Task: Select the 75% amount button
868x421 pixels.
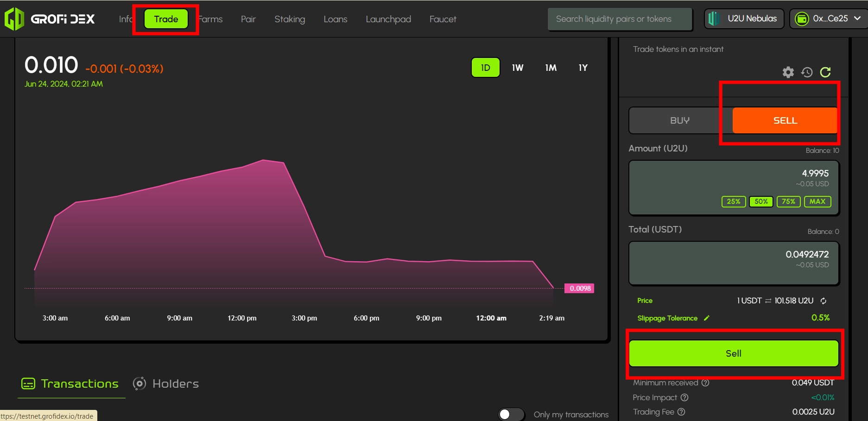Action: 788,201
